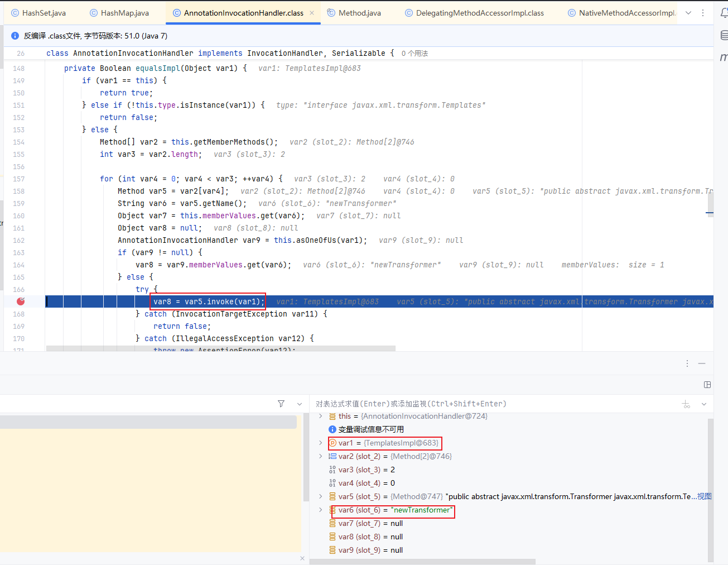Select the var3 (slot_3) = 2 row

point(509,470)
